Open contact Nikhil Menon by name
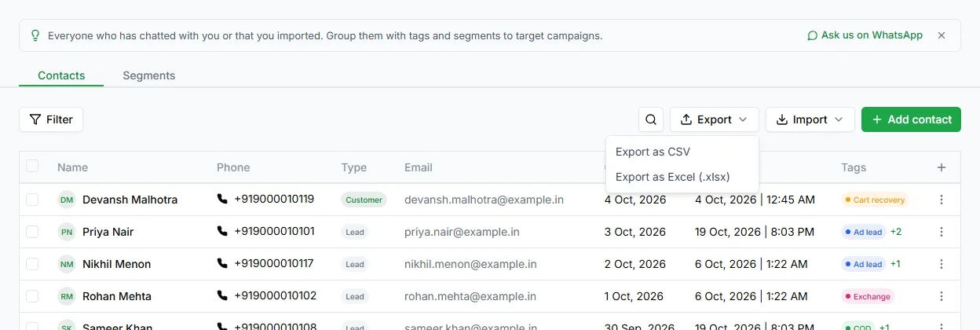Screen dimensions: 980x330 pos(116,264)
